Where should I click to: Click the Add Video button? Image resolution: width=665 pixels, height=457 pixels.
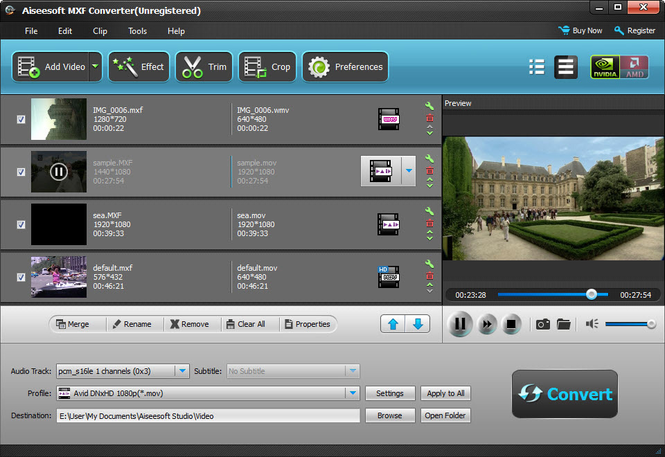[51, 67]
